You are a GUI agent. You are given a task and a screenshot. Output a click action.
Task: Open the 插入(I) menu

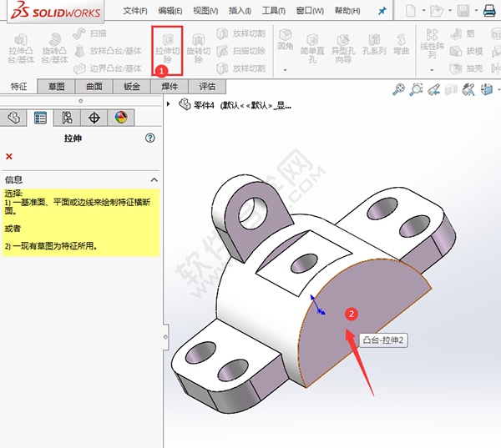[240, 11]
